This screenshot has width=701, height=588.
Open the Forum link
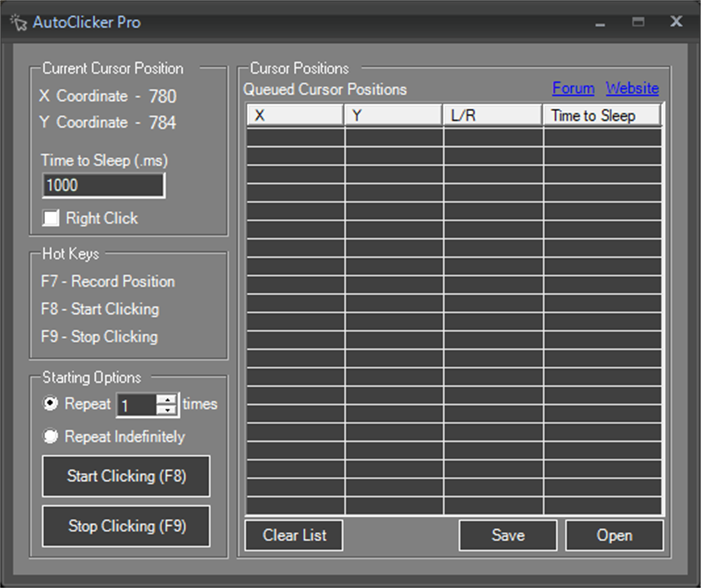click(x=573, y=88)
